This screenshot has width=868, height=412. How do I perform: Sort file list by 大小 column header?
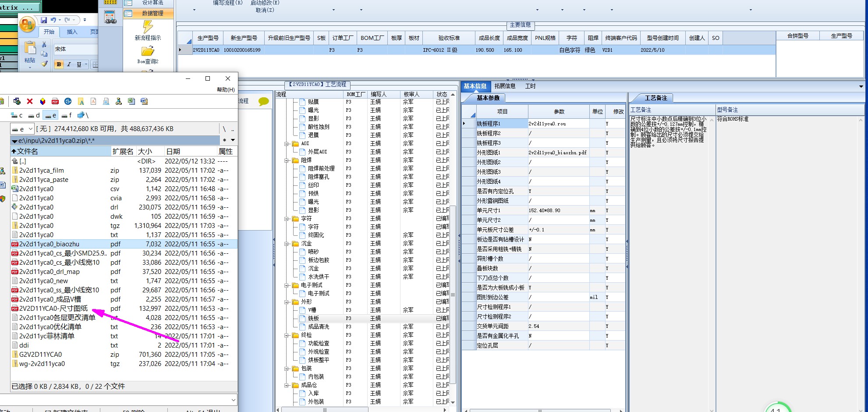[x=149, y=151]
